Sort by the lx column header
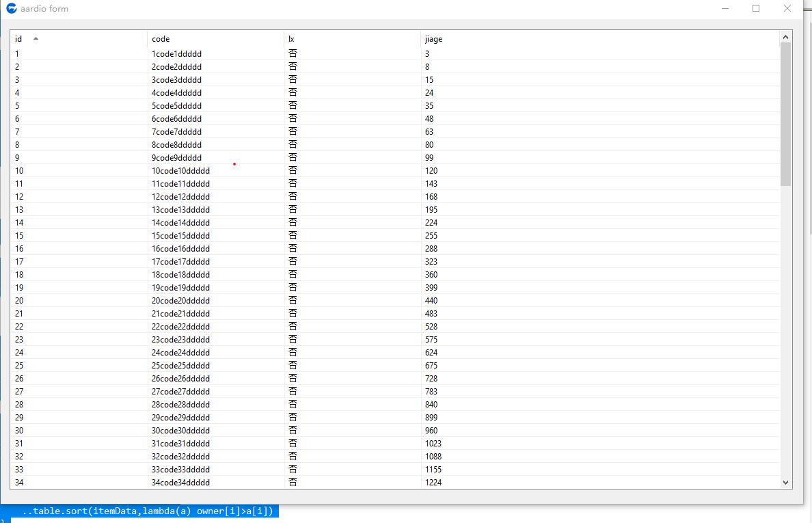The height and width of the screenshot is (523, 812). pyautogui.click(x=352, y=39)
